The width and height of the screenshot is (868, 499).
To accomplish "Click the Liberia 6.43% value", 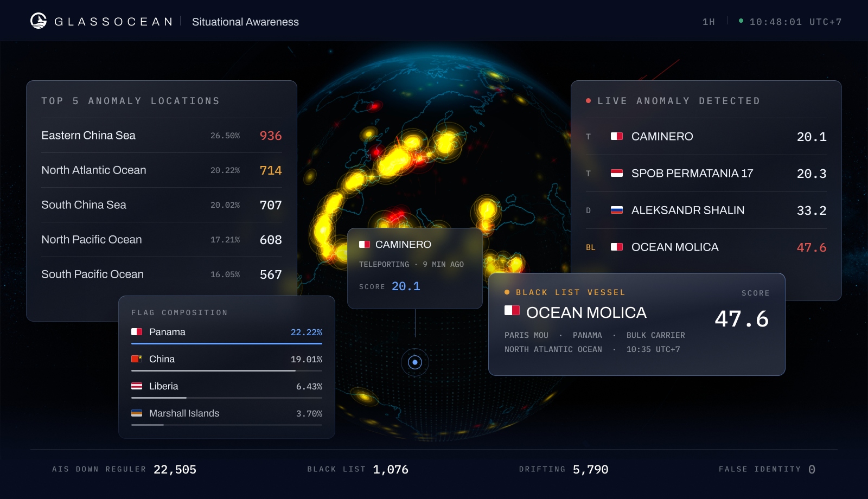I will pyautogui.click(x=309, y=386).
